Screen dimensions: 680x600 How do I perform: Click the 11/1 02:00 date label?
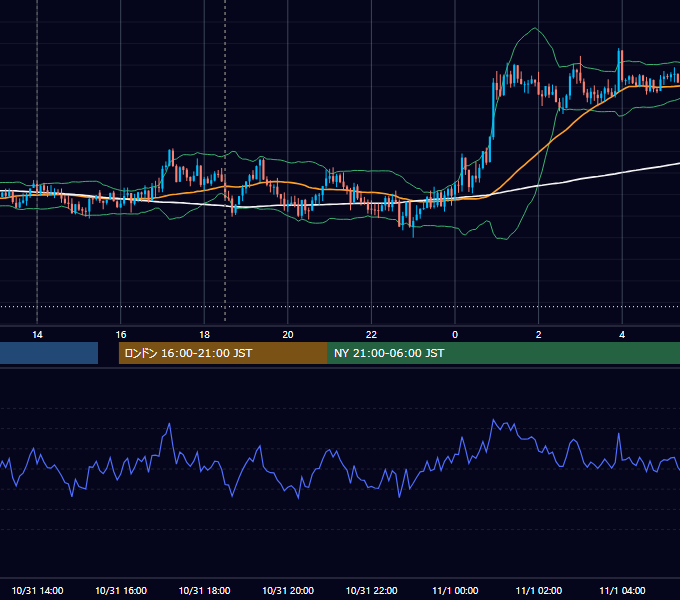(539, 590)
